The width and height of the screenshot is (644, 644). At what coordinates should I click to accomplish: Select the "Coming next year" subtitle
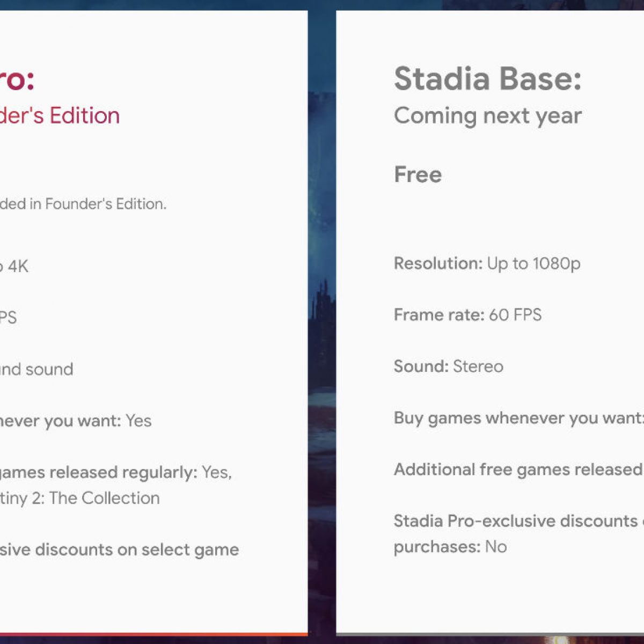487,116
